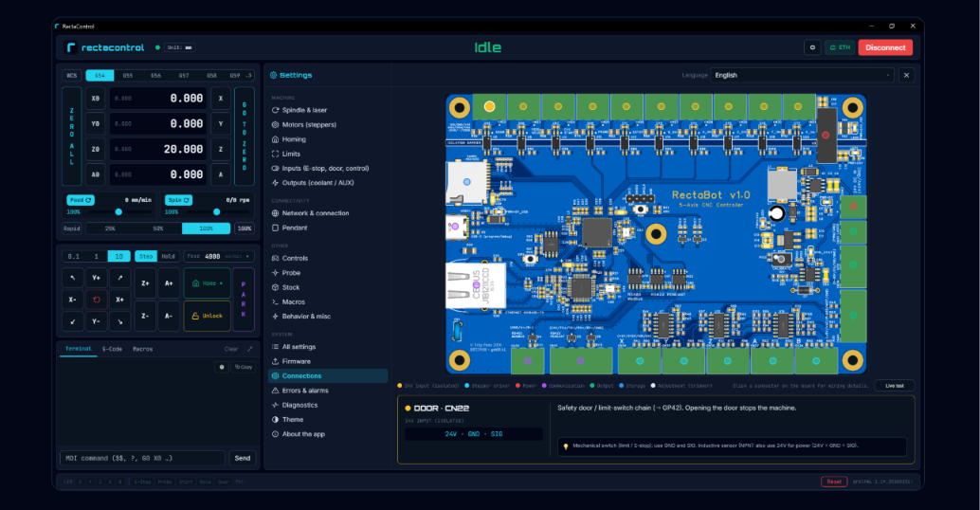
Task: Click the red Reset button
Action: click(834, 482)
